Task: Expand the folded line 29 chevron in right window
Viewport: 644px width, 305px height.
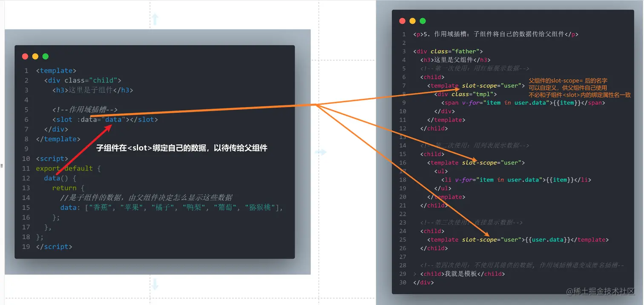Action: [x=415, y=274]
